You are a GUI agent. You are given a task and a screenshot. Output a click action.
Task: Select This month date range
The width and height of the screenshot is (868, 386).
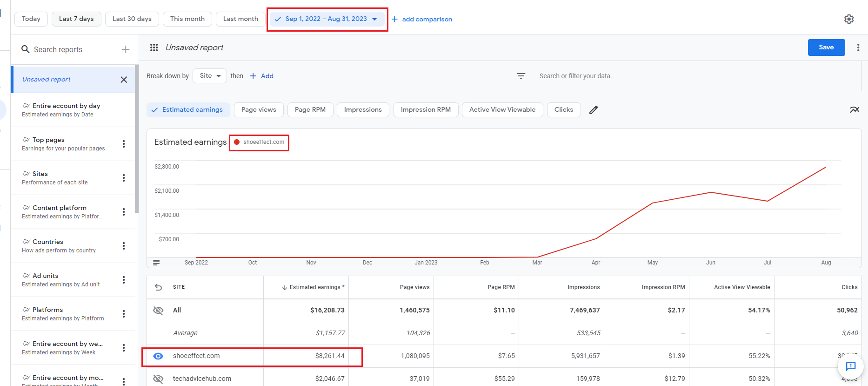click(x=187, y=19)
